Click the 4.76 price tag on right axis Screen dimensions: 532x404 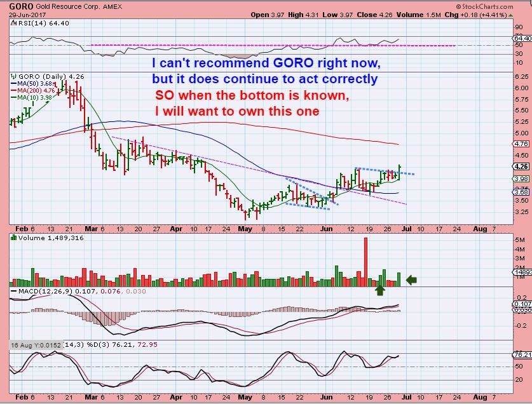(x=521, y=144)
